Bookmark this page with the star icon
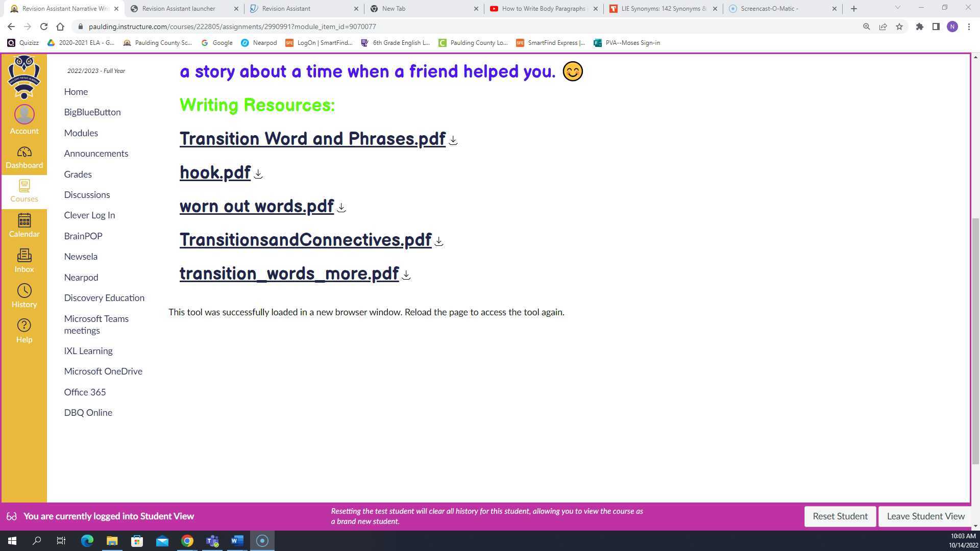 pyautogui.click(x=899, y=27)
